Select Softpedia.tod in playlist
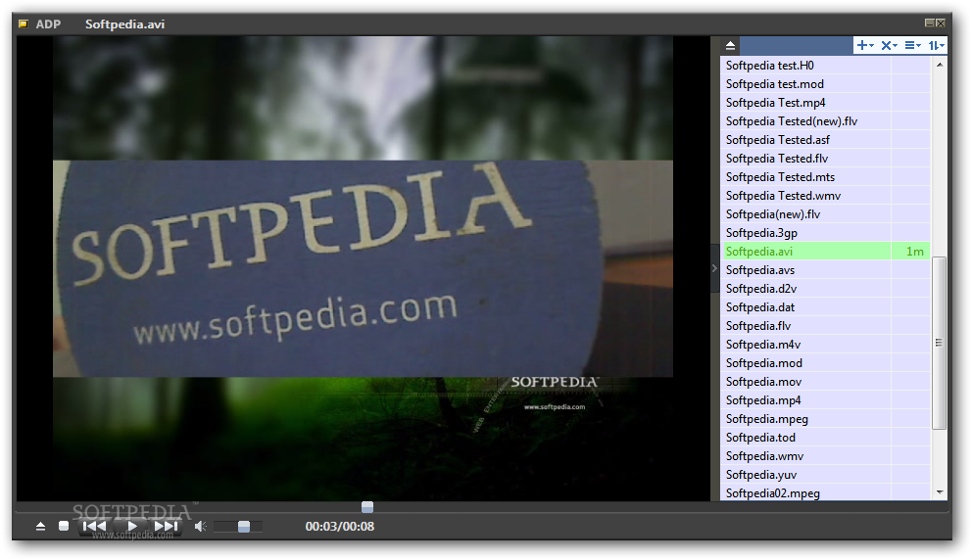The height and width of the screenshot is (560, 972). pyautogui.click(x=824, y=437)
